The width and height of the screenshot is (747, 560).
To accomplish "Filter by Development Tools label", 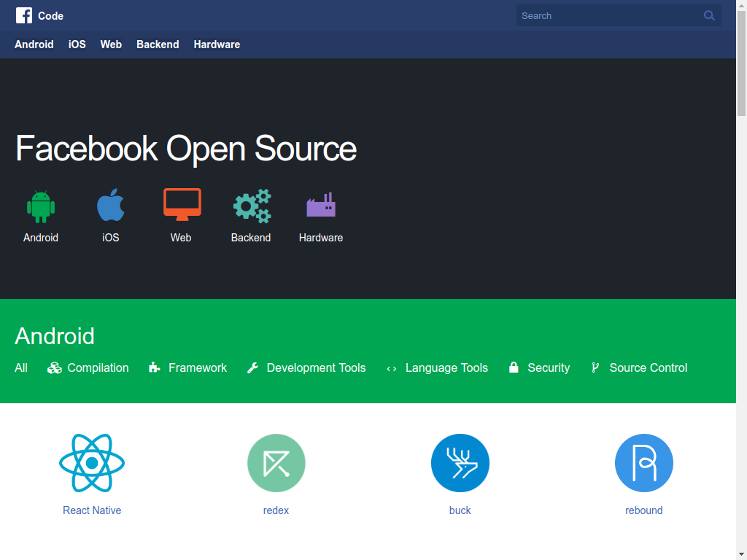I will point(317,367).
